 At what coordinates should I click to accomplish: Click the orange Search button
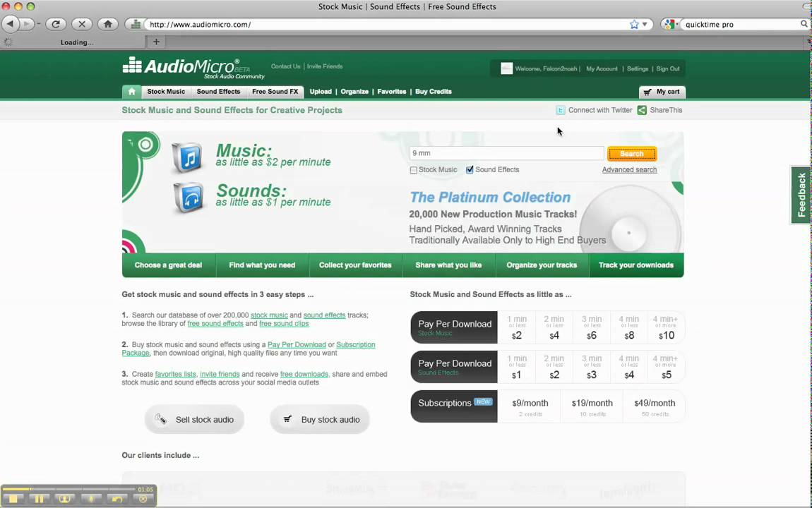click(x=632, y=154)
